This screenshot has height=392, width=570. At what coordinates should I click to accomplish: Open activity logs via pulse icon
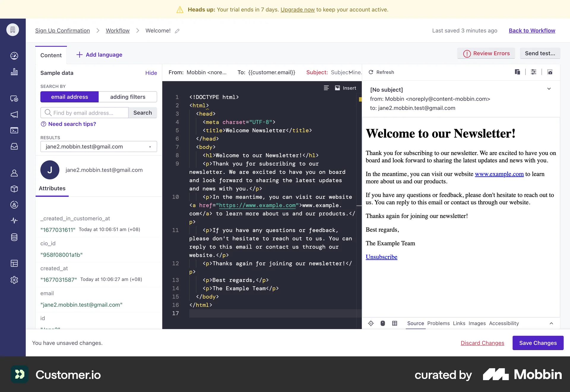(14, 220)
